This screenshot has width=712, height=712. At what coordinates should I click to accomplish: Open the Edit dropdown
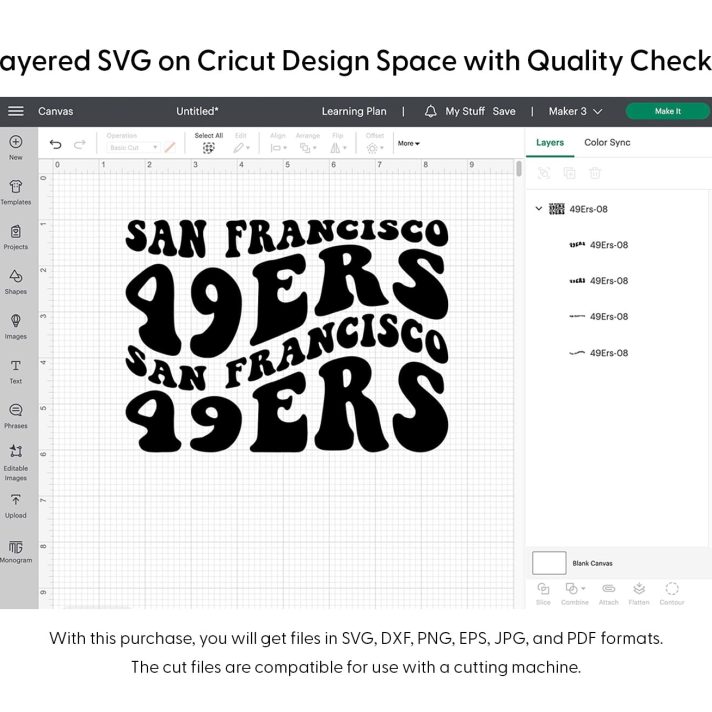(x=242, y=148)
